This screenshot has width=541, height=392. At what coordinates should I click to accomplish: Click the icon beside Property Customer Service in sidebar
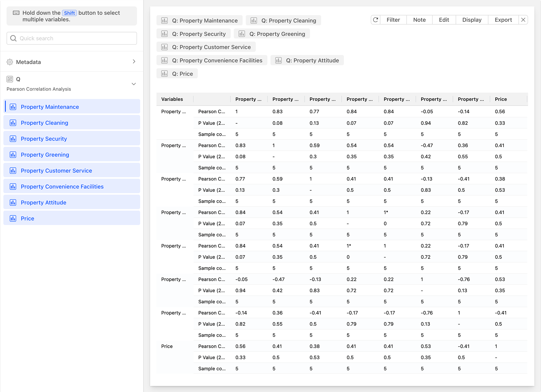pyautogui.click(x=13, y=171)
